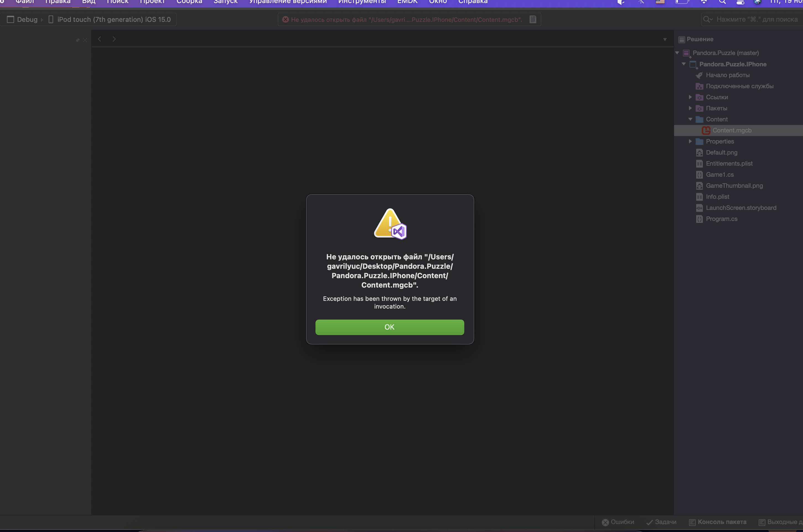The height and width of the screenshot is (532, 803).
Task: Open the Инструменты menu
Action: 362,2
